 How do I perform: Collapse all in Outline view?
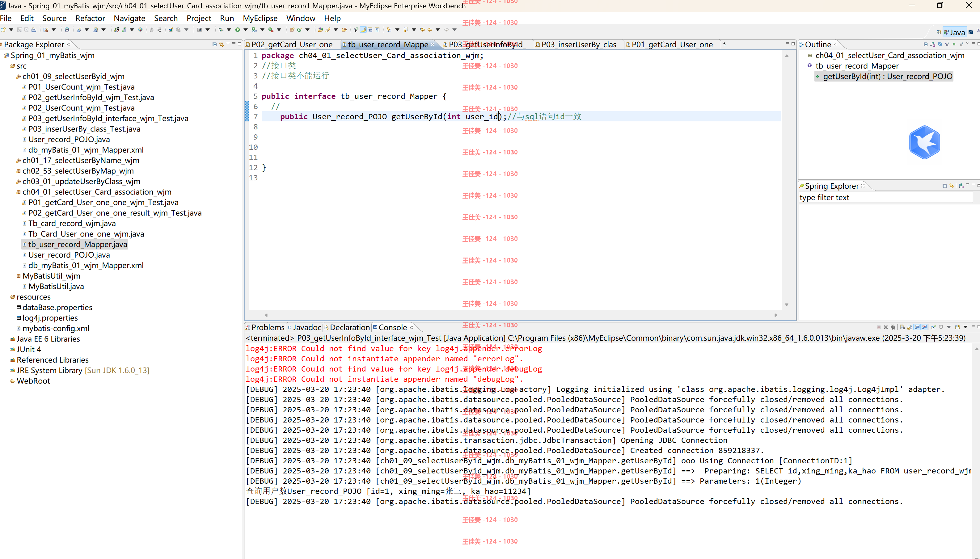point(926,44)
